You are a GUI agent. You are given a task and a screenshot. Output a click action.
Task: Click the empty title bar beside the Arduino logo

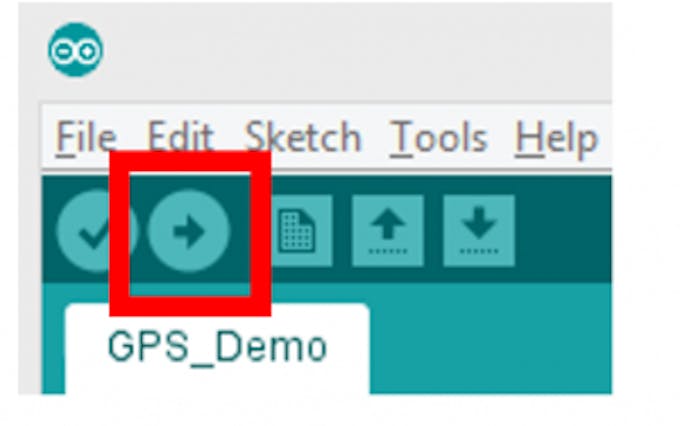[x=356, y=50]
